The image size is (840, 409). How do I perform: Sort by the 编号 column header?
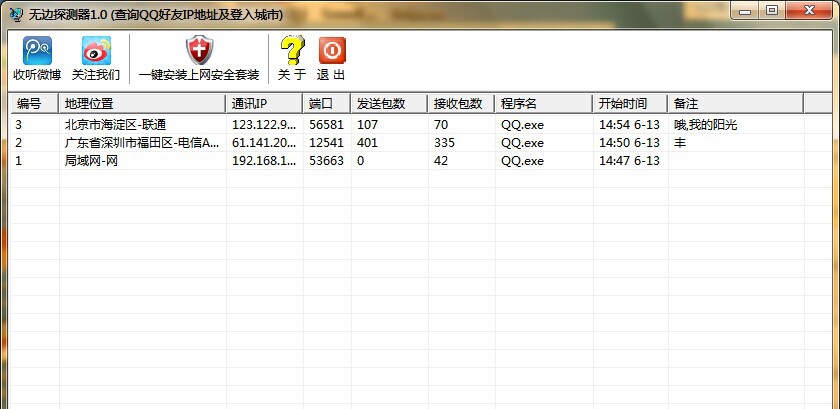34,103
